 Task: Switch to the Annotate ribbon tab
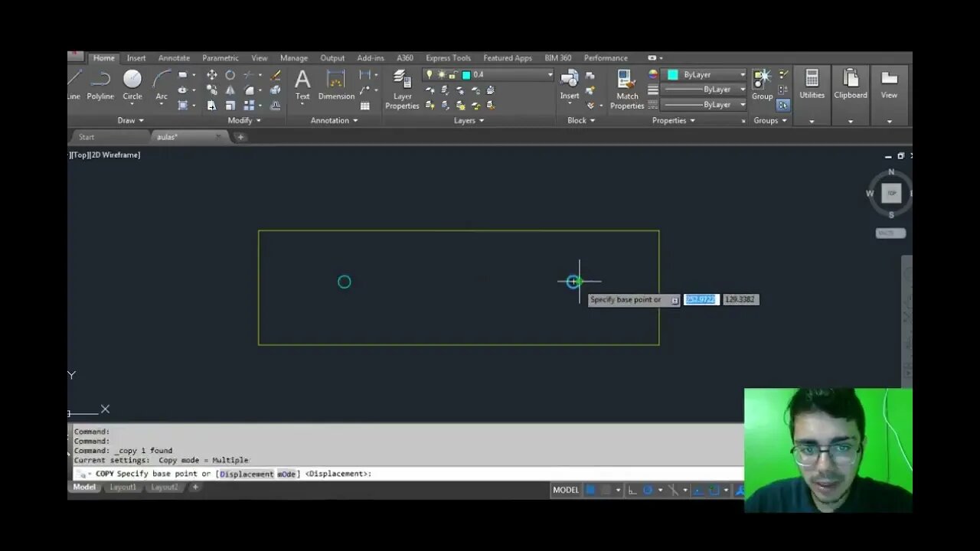(x=174, y=58)
